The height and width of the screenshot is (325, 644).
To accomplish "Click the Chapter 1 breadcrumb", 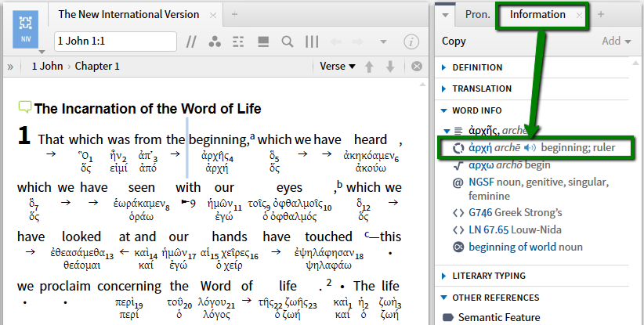I will coord(97,66).
